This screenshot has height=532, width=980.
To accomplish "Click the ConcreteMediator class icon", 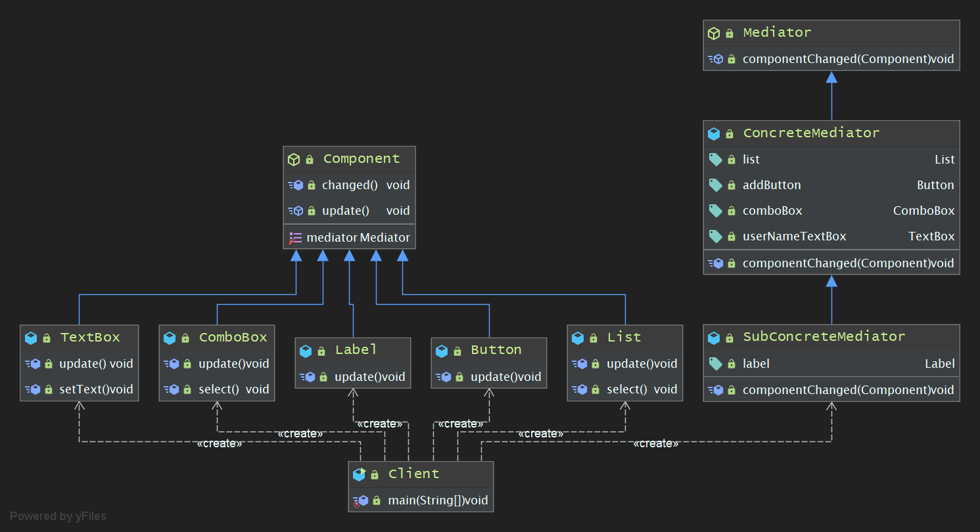I will (714, 133).
